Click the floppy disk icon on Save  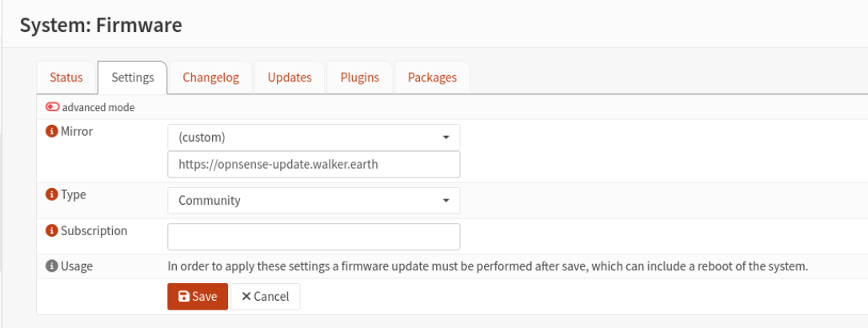pyautogui.click(x=184, y=297)
